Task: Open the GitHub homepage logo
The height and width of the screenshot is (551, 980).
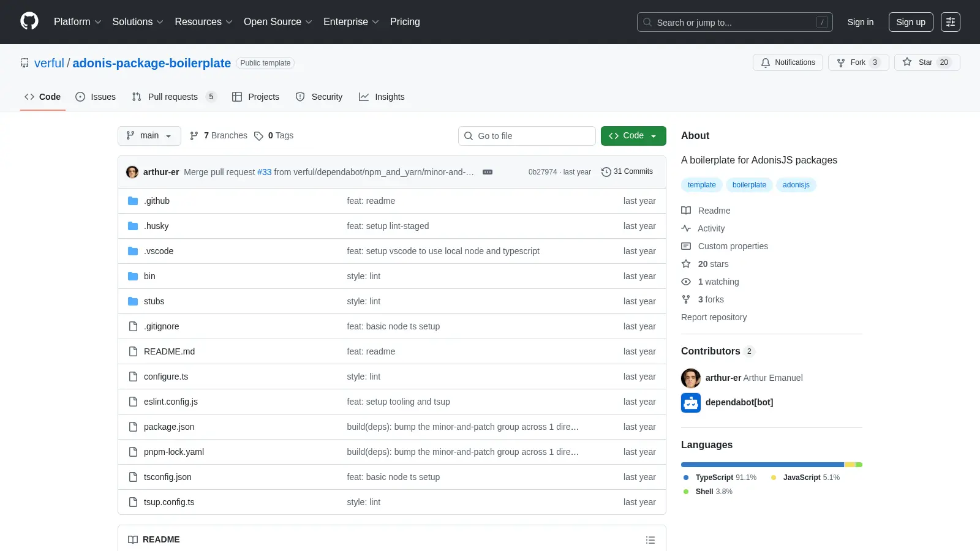Action: coord(29,21)
